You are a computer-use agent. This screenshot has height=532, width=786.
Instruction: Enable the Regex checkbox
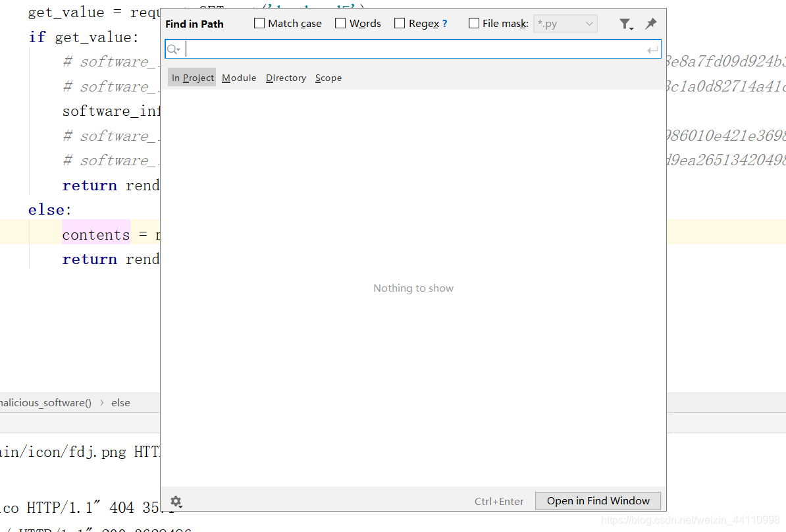(400, 22)
